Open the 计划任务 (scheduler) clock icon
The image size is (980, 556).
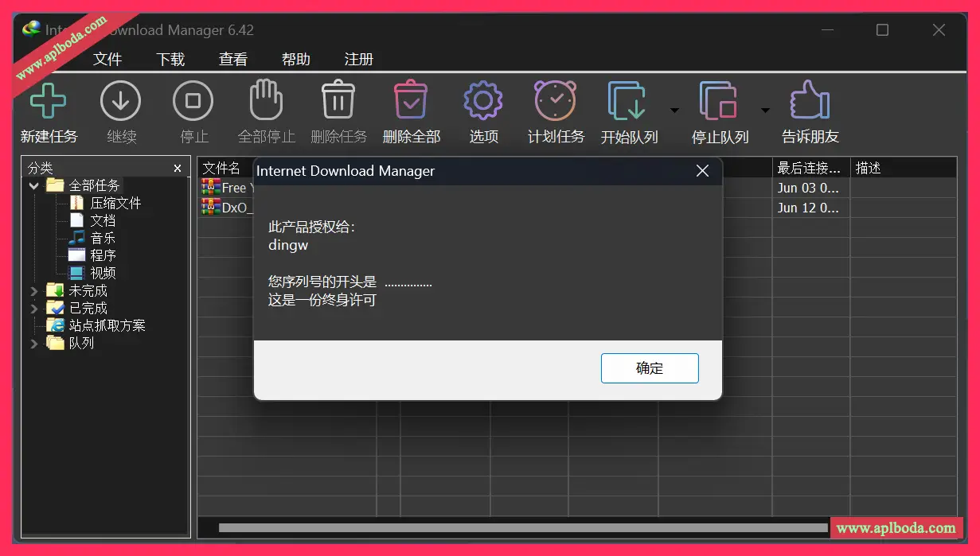[x=555, y=101]
